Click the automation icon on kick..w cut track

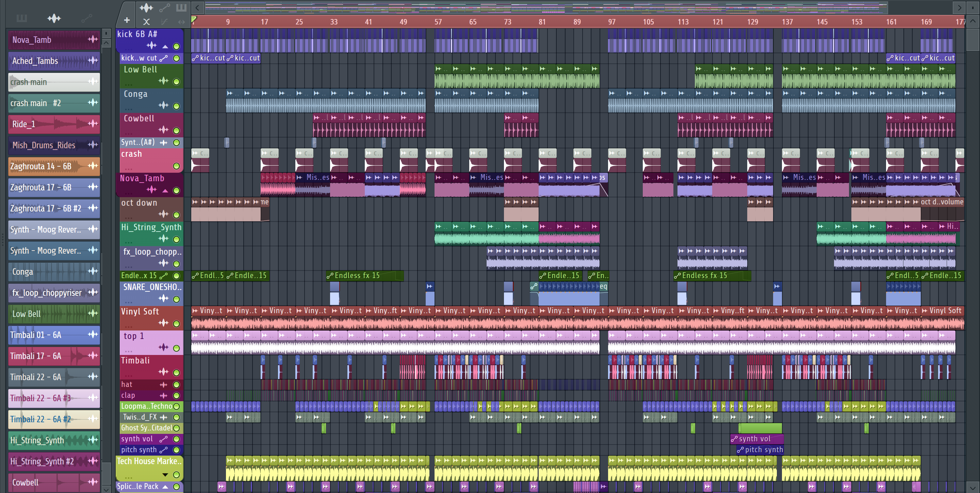[x=164, y=58]
